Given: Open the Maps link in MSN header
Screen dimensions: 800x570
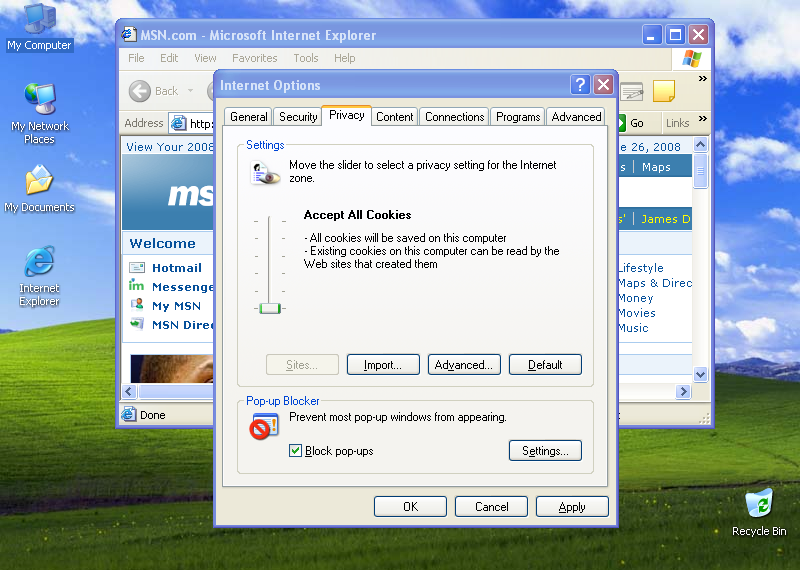Looking at the screenshot, I should [656, 167].
